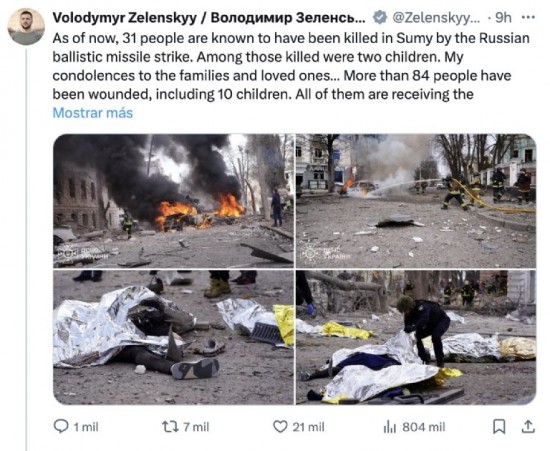Viewport: 550px width, 451px height.
Task: Open the 9h timestamp link
Action: coord(503,18)
